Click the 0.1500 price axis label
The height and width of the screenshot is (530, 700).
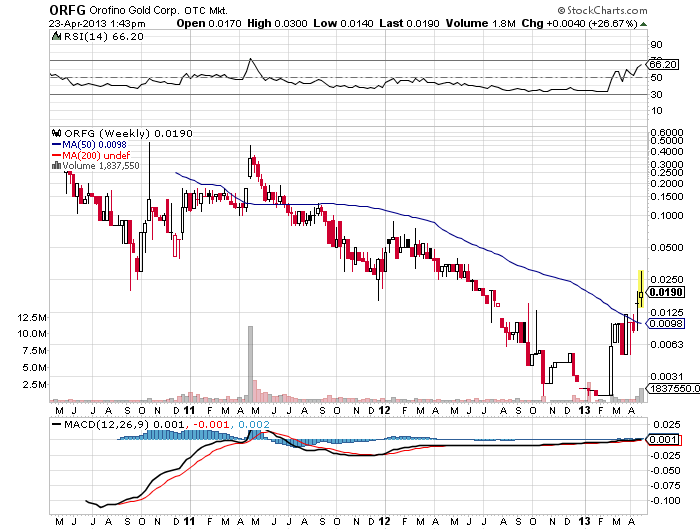pyautogui.click(x=667, y=196)
